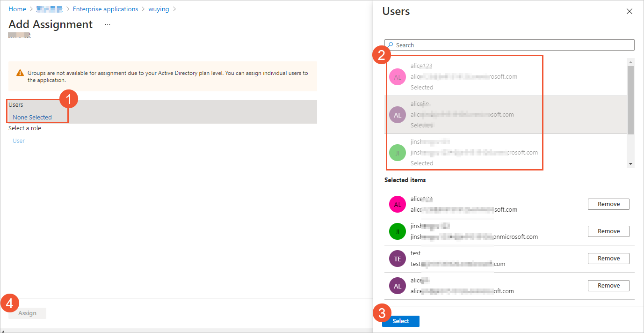The width and height of the screenshot is (644, 333).
Task: Open the None Selected users link
Action: [x=32, y=117]
